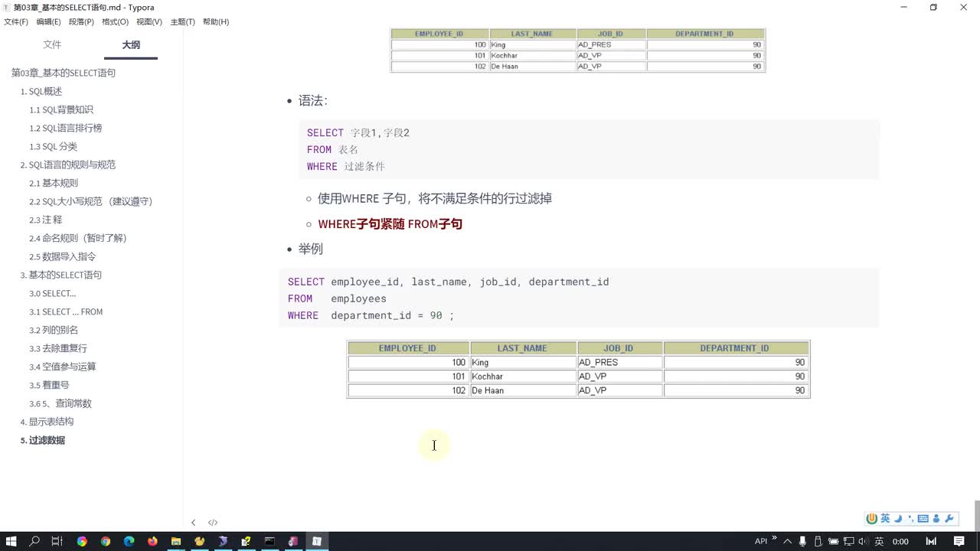Click the 语法 syntax code block

click(x=589, y=149)
